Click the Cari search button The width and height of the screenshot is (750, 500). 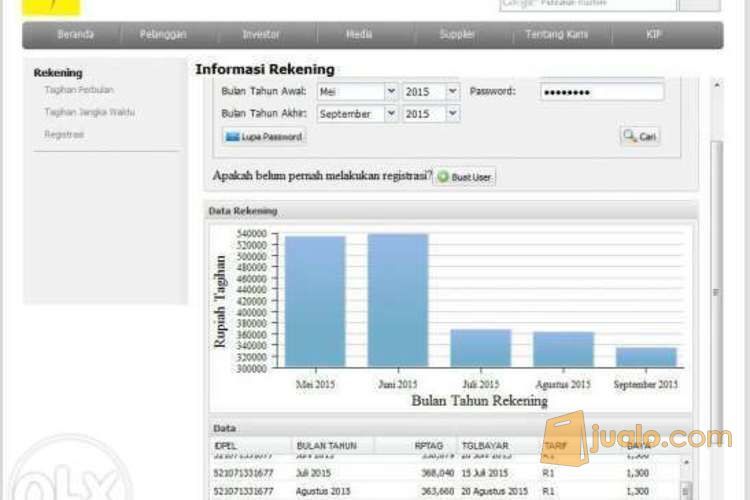pyautogui.click(x=640, y=136)
